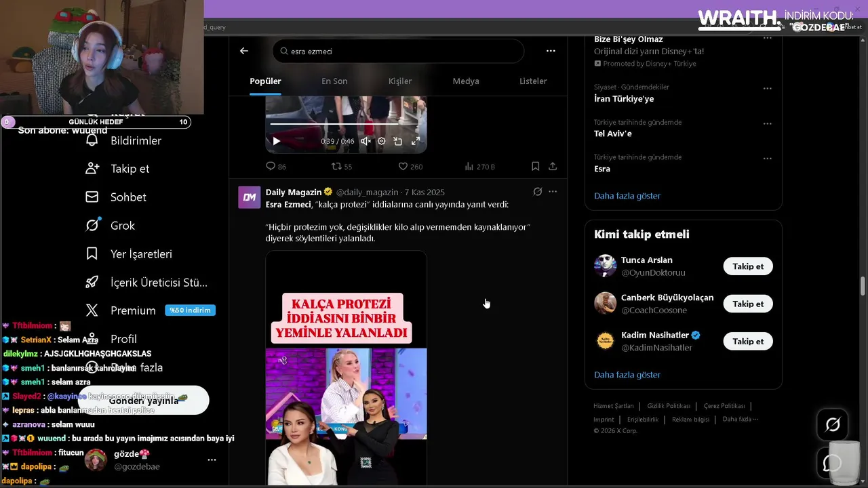Go back using the left arrow icon
This screenshot has width=868, height=488.
coord(244,51)
